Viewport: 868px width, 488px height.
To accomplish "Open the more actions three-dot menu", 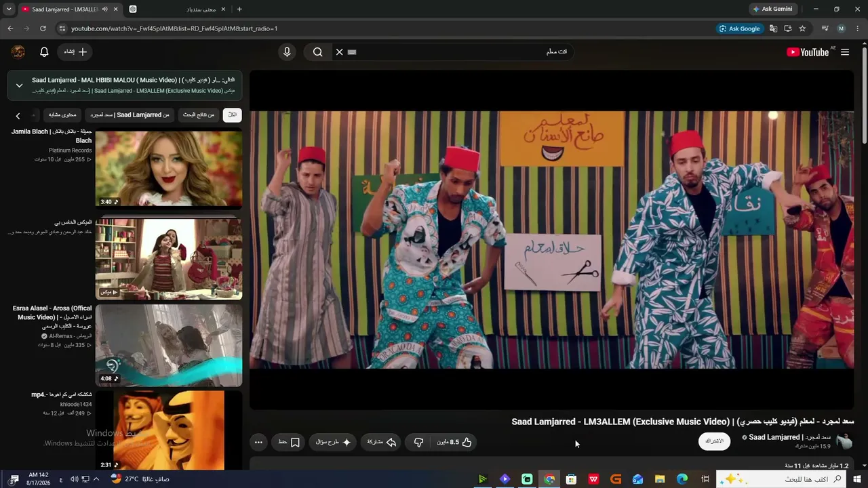I will [258, 442].
